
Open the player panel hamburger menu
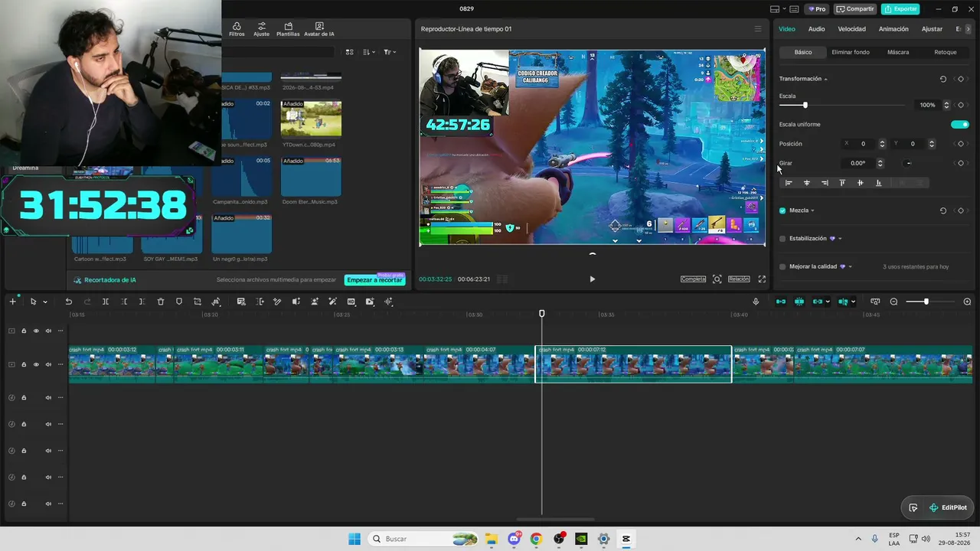point(758,29)
